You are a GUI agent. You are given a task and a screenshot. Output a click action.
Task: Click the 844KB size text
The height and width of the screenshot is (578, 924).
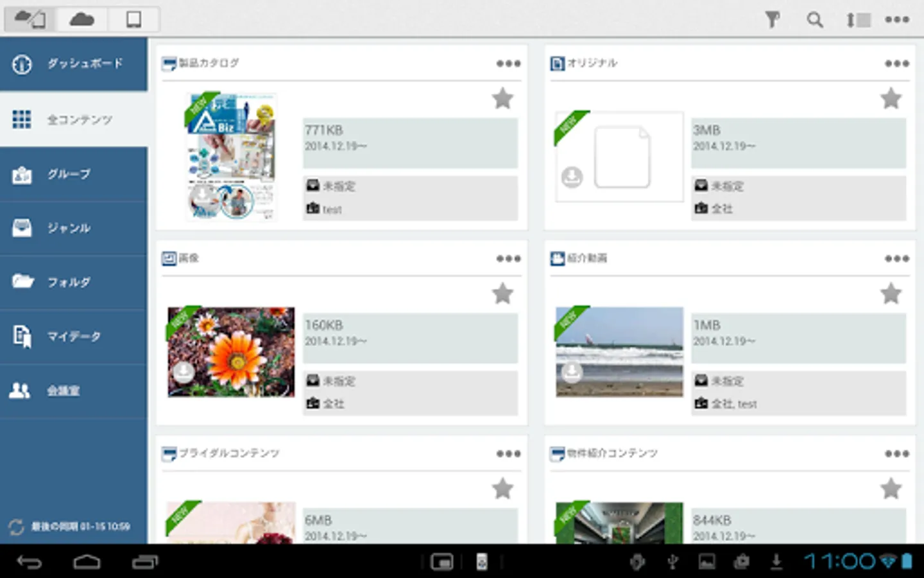click(712, 520)
